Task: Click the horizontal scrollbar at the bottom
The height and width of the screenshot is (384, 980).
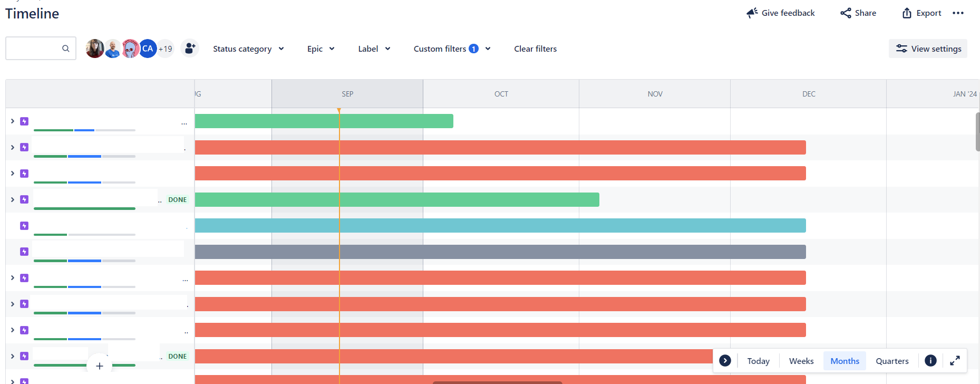Action: pos(497,382)
